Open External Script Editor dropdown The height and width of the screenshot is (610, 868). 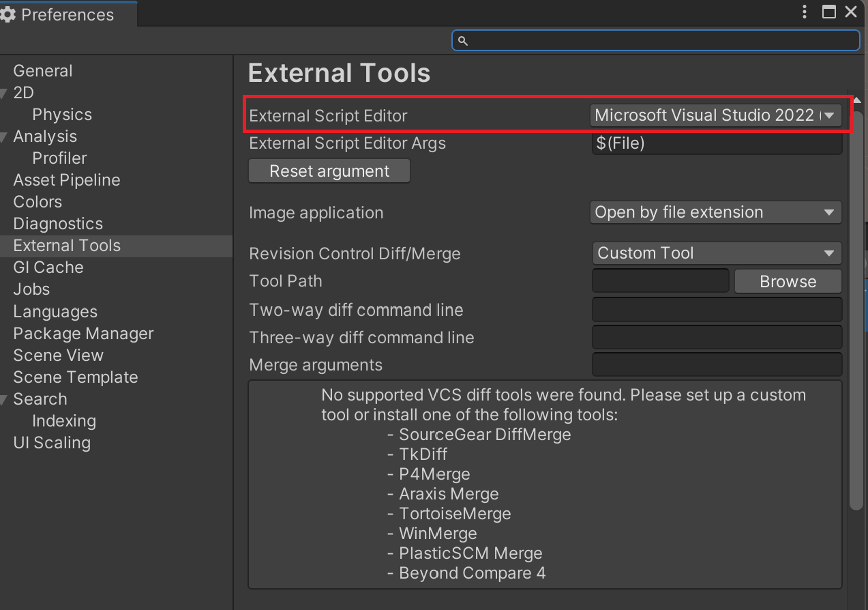[716, 115]
